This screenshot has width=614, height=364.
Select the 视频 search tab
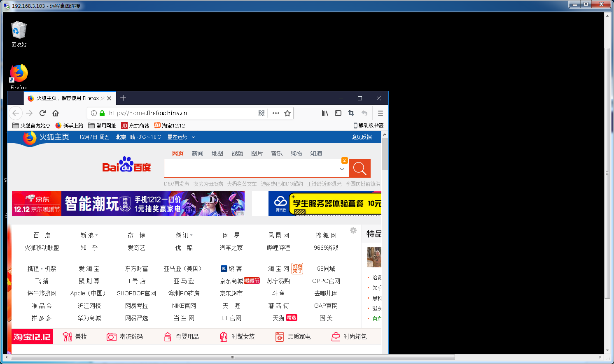[x=237, y=153]
